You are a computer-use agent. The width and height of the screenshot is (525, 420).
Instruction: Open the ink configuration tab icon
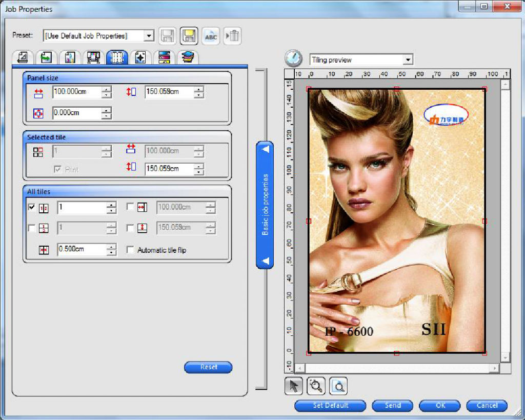(x=164, y=58)
